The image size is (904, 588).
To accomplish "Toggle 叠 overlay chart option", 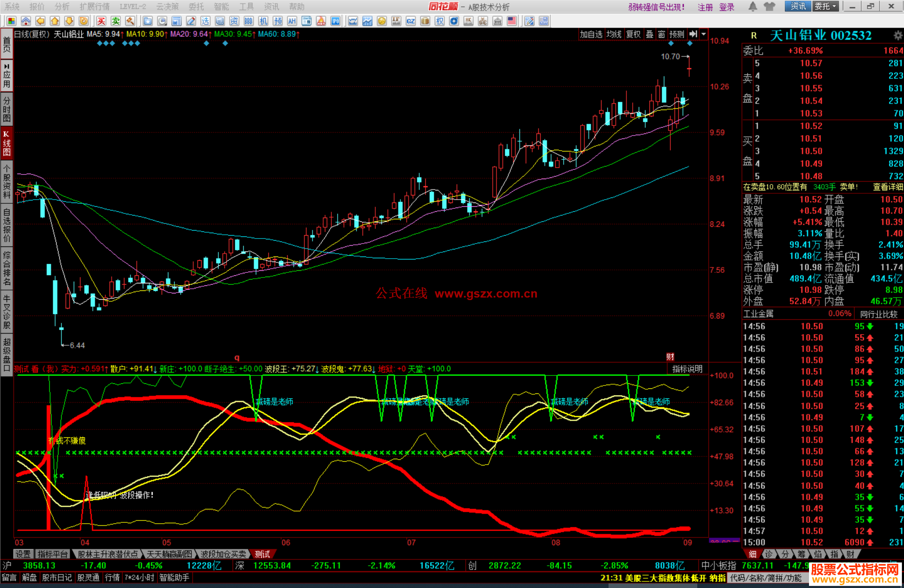I will (x=649, y=34).
